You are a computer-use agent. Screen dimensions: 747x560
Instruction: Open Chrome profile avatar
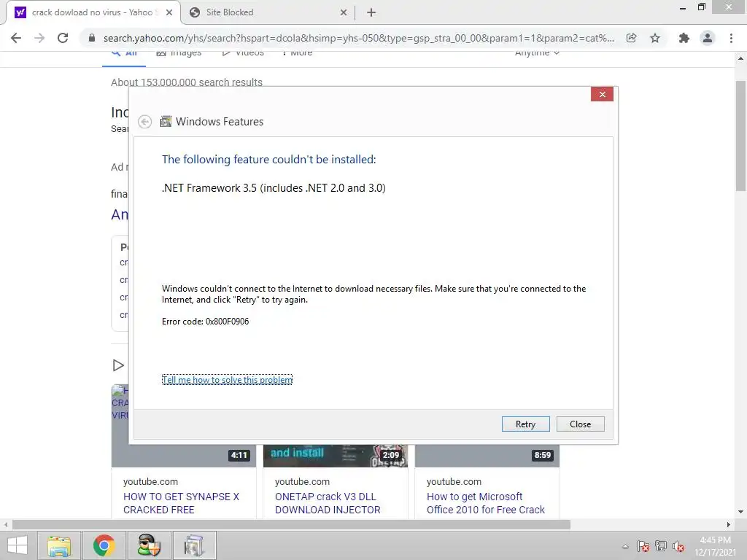(708, 38)
